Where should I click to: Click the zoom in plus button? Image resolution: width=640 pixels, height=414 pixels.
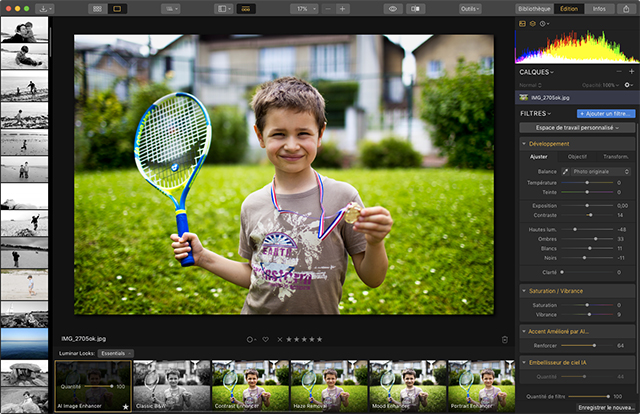coord(343,8)
